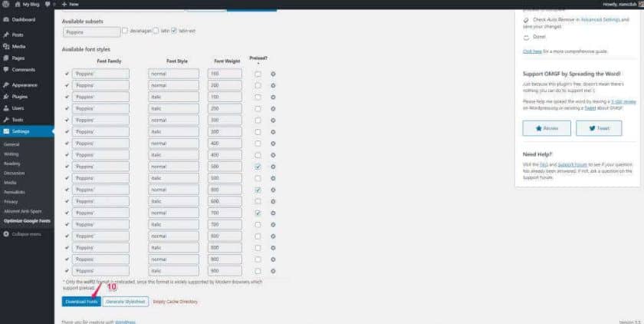Uncheck the latin-ext subset checkbox

(174, 31)
